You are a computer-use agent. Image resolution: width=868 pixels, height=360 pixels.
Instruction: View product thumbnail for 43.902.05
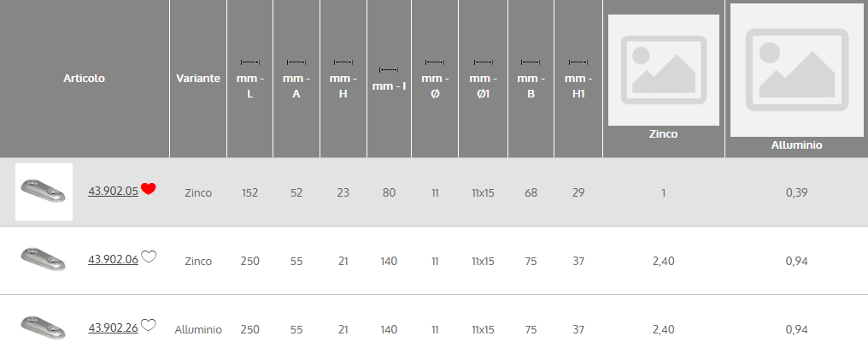pyautogui.click(x=44, y=192)
